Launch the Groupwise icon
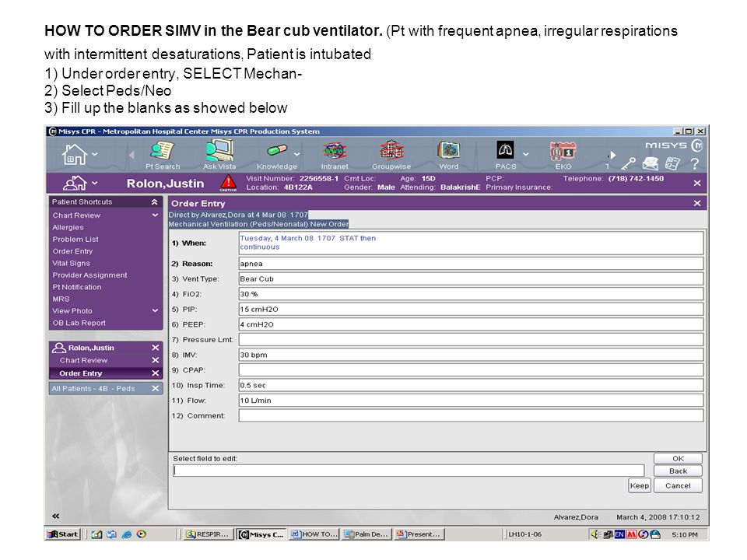 pyautogui.click(x=391, y=150)
